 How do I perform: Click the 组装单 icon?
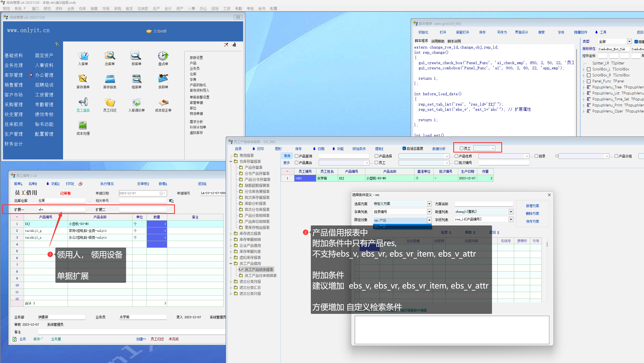pyautogui.click(x=136, y=79)
